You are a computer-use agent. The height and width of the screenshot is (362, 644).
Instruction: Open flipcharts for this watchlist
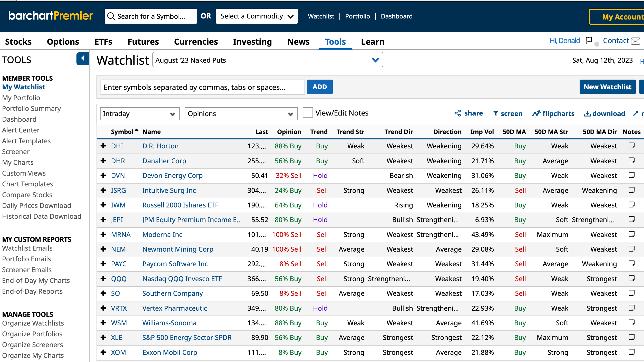click(x=553, y=113)
